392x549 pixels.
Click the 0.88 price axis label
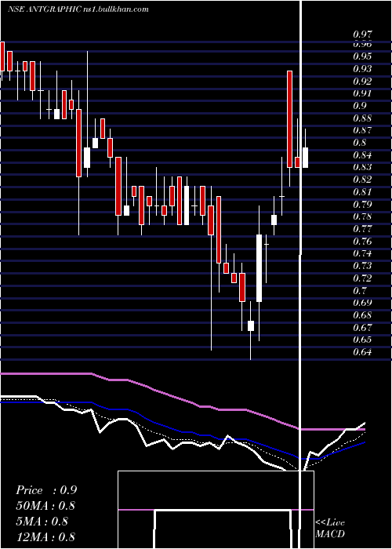362,118
